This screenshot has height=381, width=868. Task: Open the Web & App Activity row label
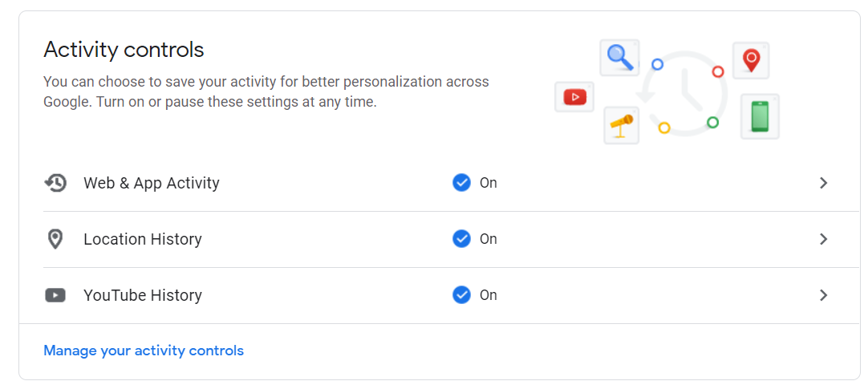tap(152, 183)
